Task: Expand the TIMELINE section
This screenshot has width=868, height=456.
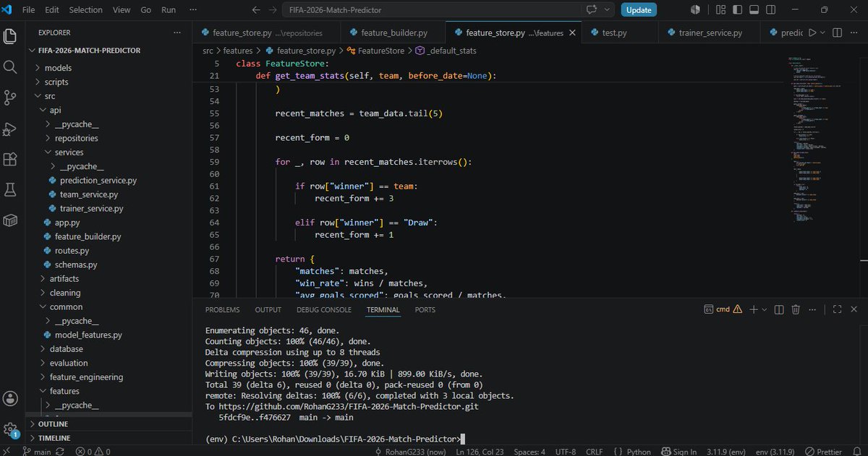Action: pos(54,438)
